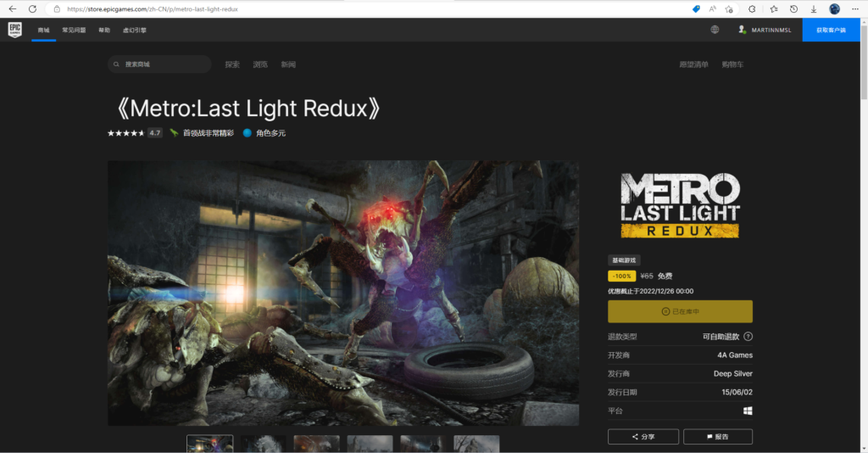
Task: Click the star rating display
Action: pos(125,133)
